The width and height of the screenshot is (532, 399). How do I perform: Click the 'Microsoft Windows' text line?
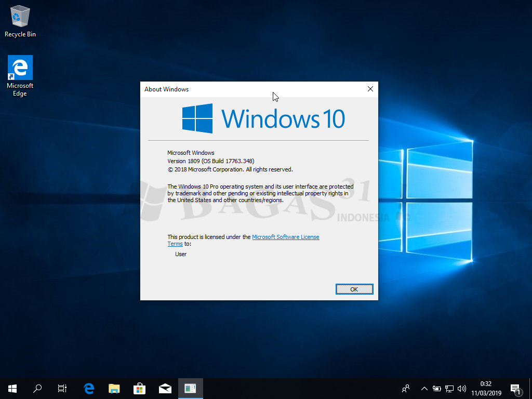[191, 153]
